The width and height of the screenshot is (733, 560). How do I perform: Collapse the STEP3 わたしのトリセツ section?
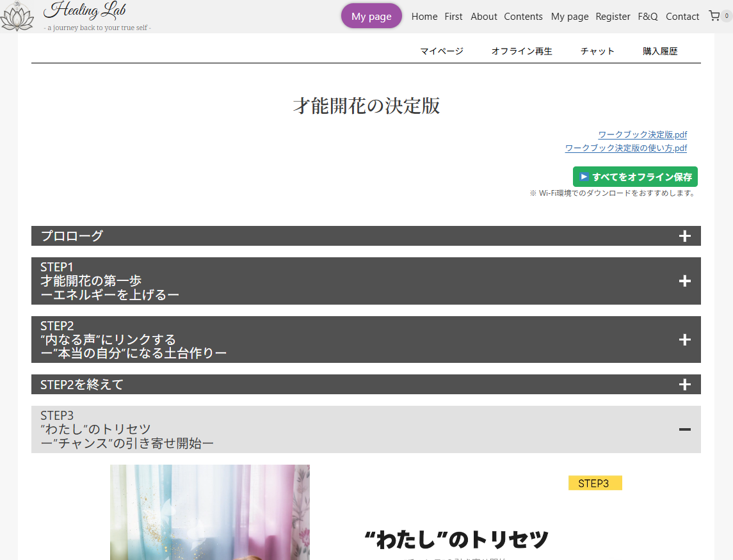tap(685, 429)
